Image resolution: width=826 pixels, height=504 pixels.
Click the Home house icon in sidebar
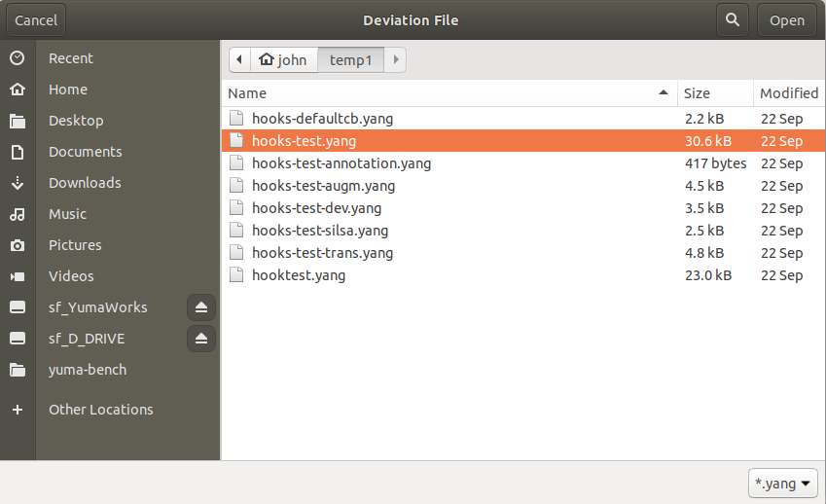(x=17, y=89)
